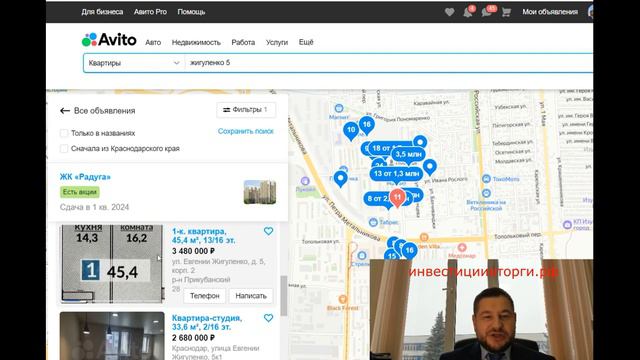Open Фильтры button
The height and width of the screenshot is (360, 640).
(x=246, y=110)
